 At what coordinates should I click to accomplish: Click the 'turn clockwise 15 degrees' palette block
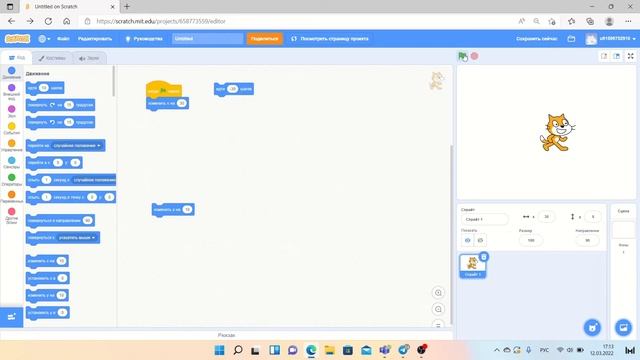coord(60,105)
